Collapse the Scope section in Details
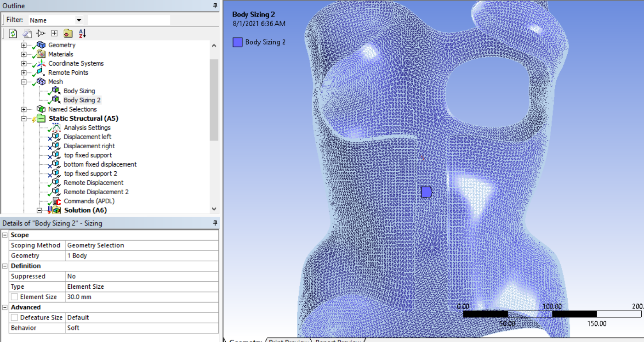 click(x=5, y=235)
